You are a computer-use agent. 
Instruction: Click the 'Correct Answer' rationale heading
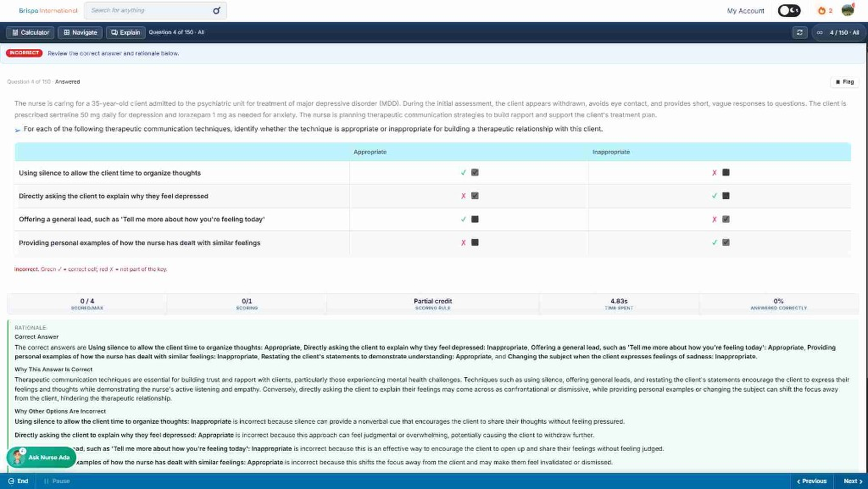(36, 337)
